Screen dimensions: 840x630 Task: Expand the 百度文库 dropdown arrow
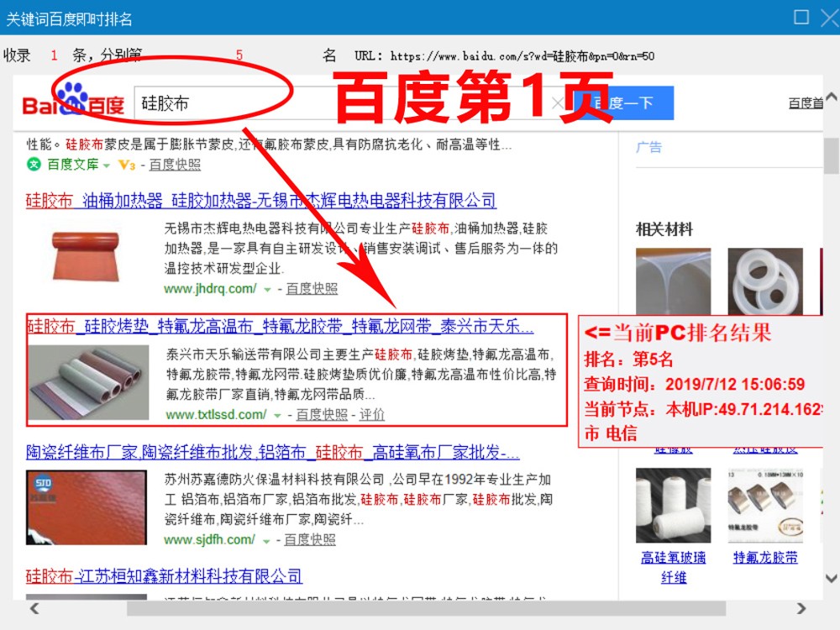[107, 165]
